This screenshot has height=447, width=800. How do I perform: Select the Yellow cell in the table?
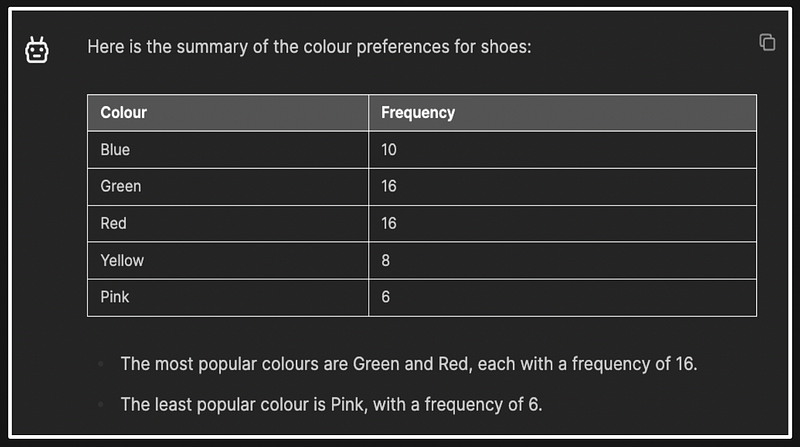122,260
